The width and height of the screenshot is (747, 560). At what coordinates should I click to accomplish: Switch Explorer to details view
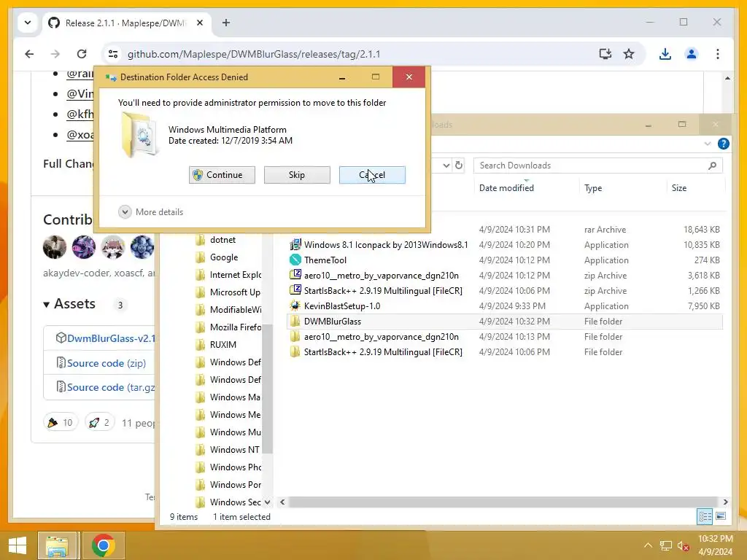[705, 516]
